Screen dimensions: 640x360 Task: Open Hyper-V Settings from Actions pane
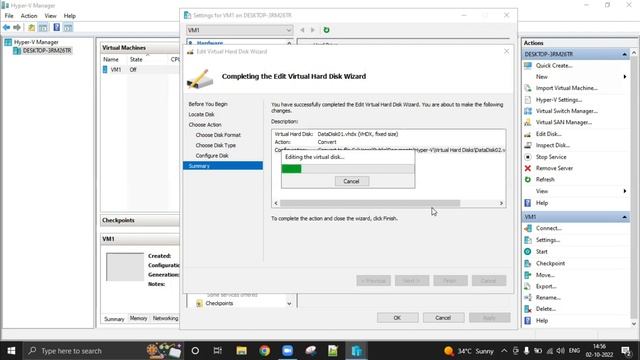558,100
